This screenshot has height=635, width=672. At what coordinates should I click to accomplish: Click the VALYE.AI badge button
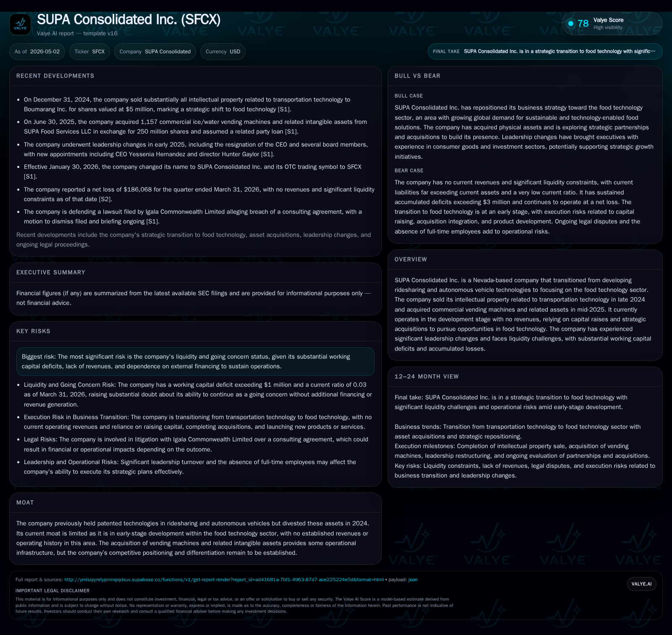(641, 584)
